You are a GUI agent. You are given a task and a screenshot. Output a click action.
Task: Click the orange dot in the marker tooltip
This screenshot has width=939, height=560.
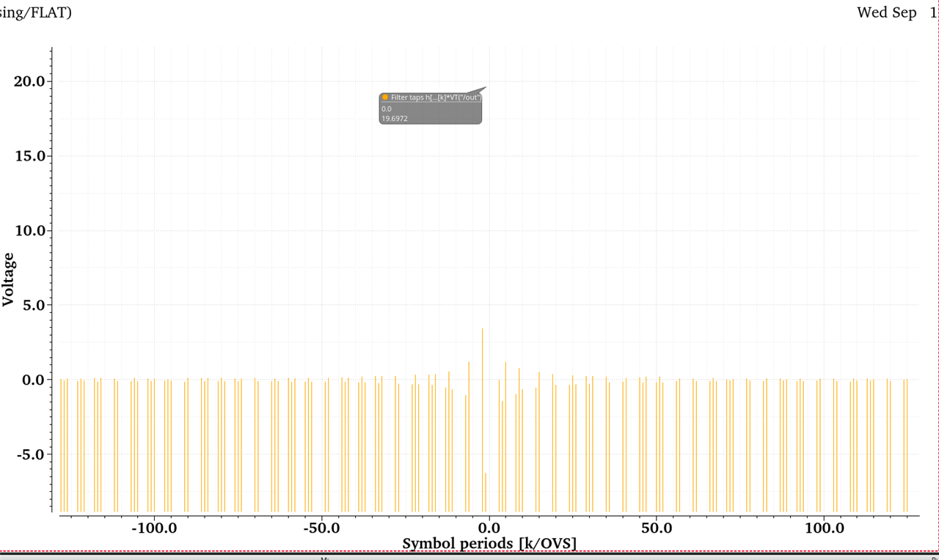[x=385, y=97]
